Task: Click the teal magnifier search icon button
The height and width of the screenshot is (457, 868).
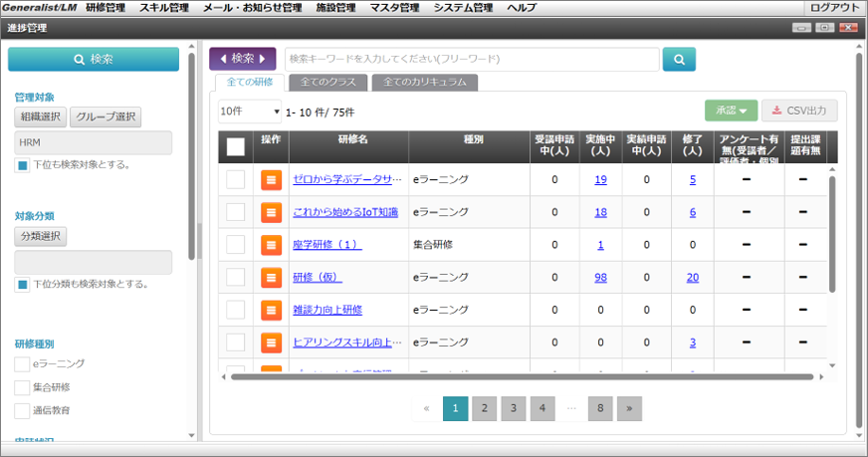Action: coord(679,60)
